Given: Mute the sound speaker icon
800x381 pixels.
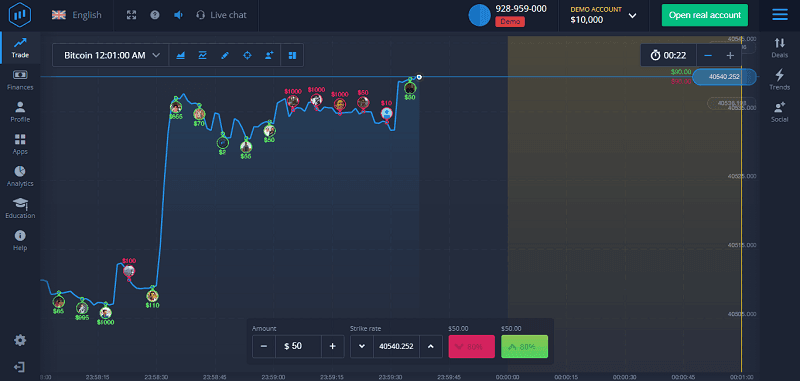Looking at the screenshot, I should [x=178, y=15].
